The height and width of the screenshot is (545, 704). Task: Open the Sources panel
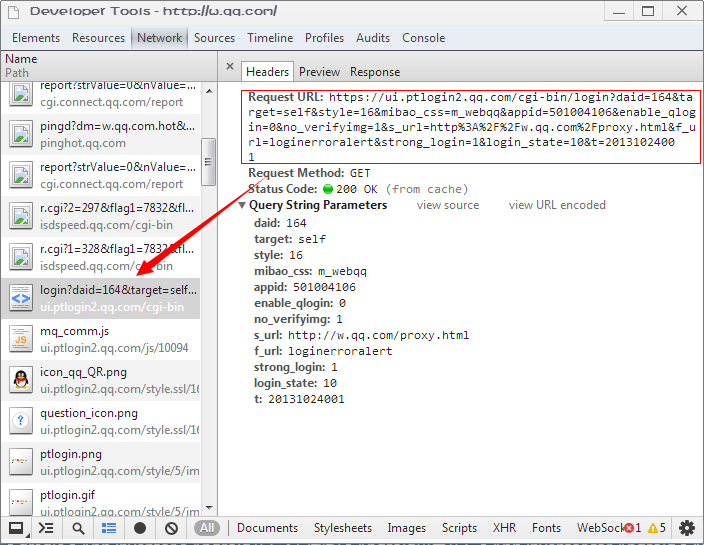pos(214,38)
